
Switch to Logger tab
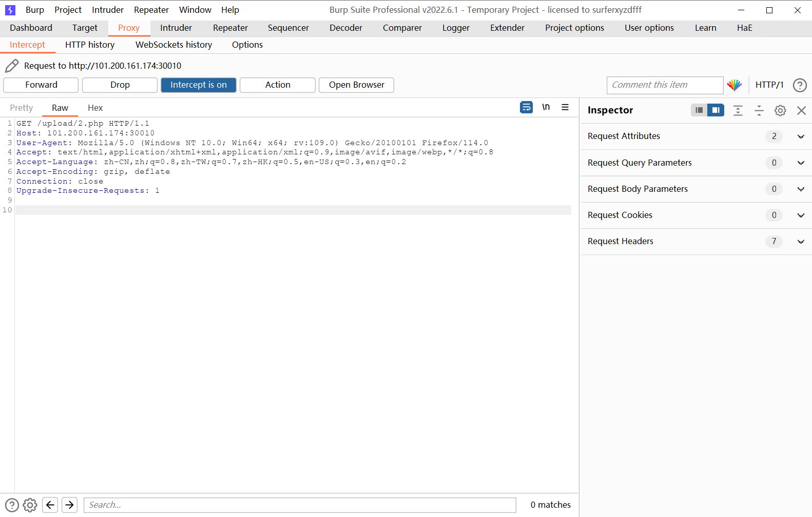click(456, 28)
